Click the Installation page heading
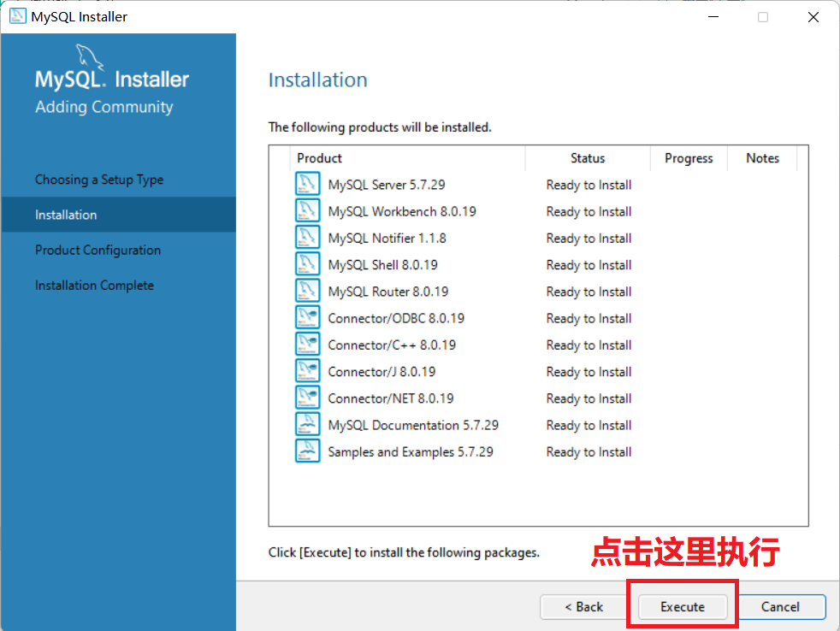 [317, 80]
